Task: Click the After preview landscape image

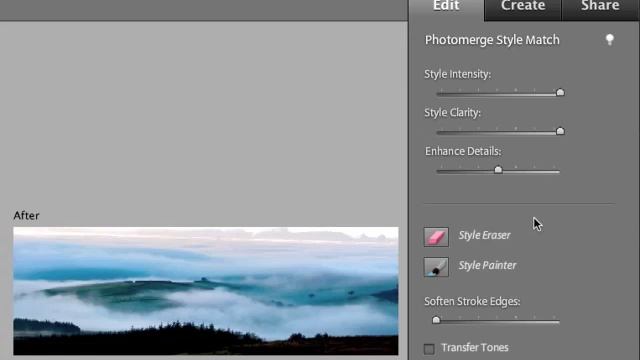Action: point(206,291)
